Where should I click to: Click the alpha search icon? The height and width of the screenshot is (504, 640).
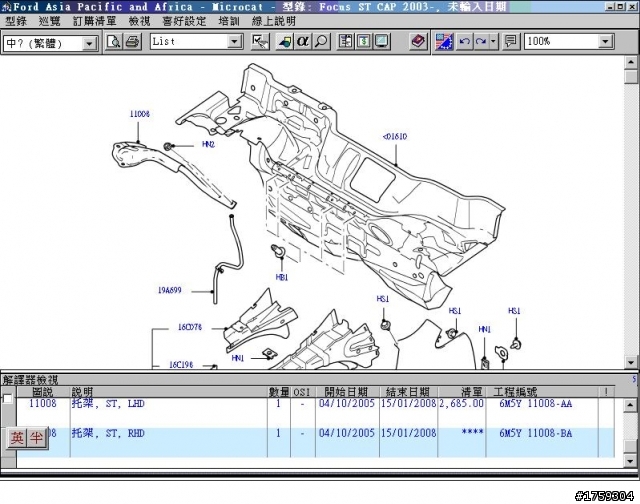click(x=302, y=41)
